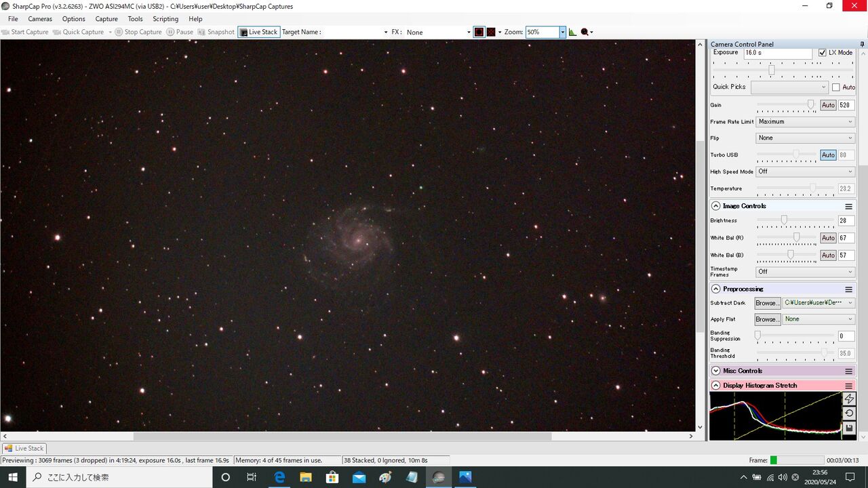Open the Photos app on the taskbar

point(465,477)
